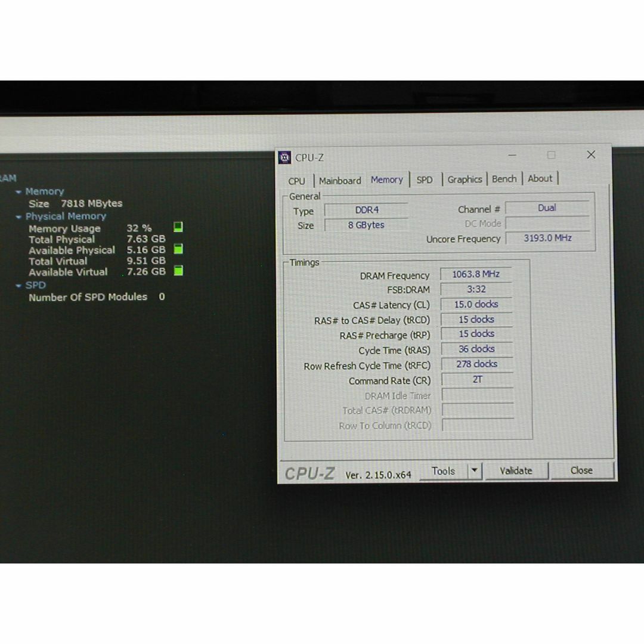
Task: Click the Total CAS# (tRDRAM) empty field
Action: coord(478,410)
